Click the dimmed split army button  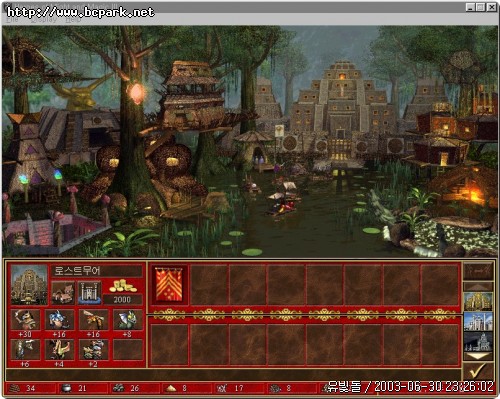pos(478,272)
